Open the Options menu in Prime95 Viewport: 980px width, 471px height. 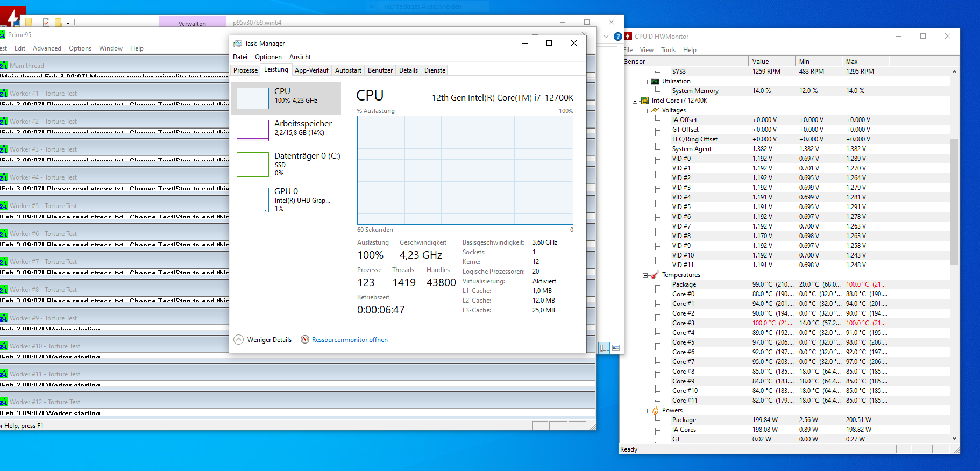pos(80,48)
